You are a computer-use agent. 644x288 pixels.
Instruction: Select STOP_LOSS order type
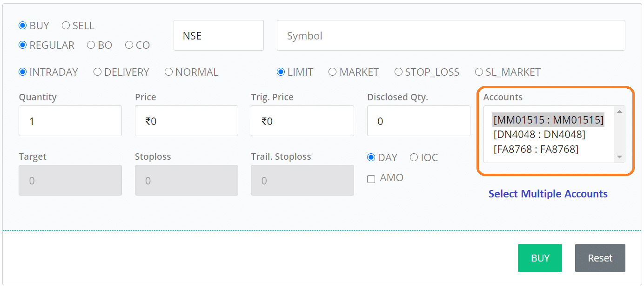click(399, 72)
